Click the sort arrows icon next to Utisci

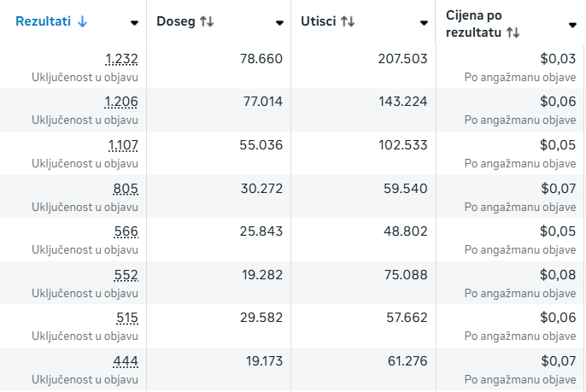tap(348, 22)
